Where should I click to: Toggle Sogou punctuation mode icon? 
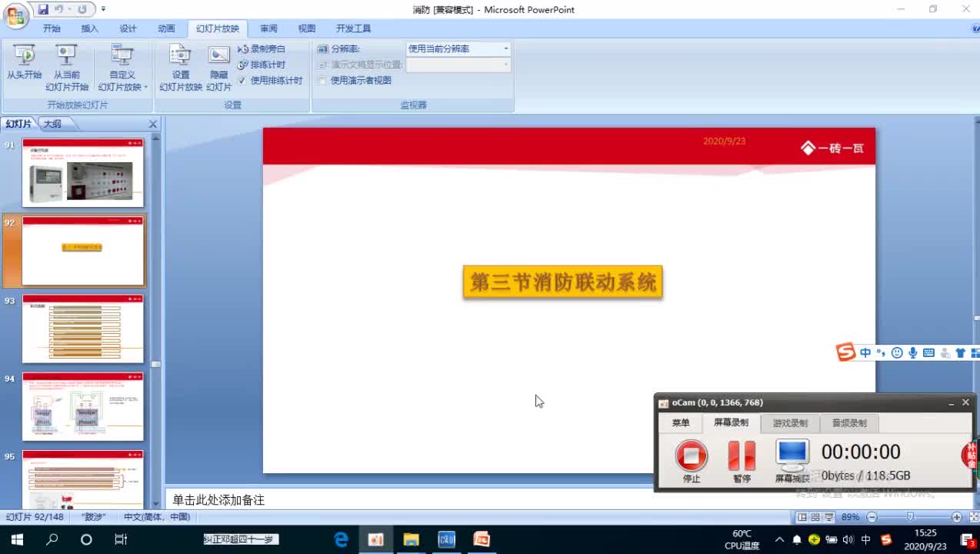pos(881,353)
